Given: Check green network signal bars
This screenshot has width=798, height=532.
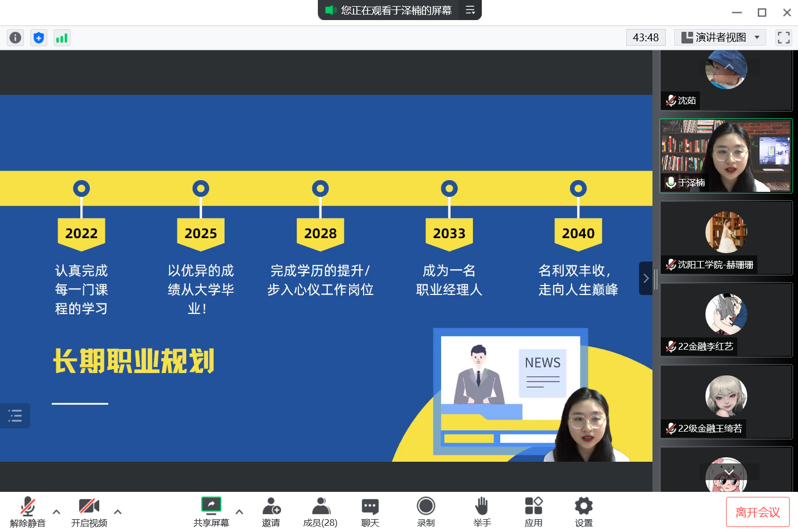Looking at the screenshot, I should coord(62,37).
